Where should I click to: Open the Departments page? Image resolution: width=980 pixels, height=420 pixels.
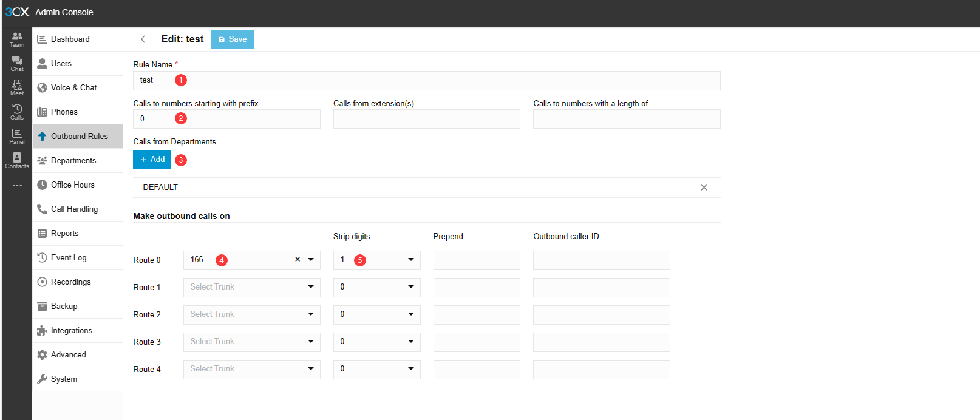point(78,161)
